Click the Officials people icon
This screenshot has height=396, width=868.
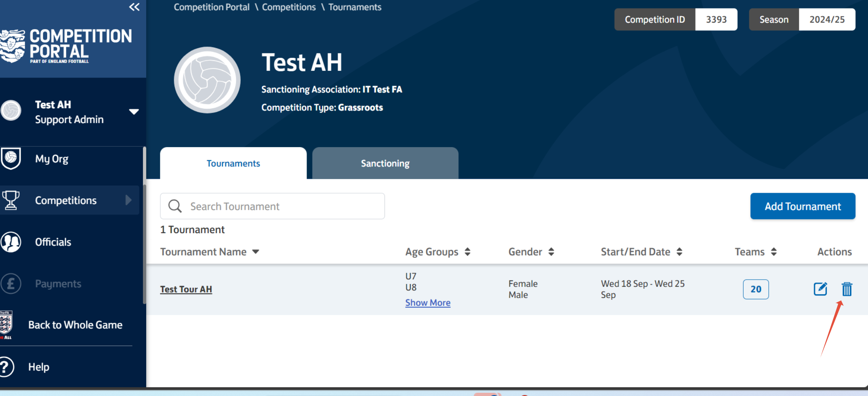click(x=11, y=242)
